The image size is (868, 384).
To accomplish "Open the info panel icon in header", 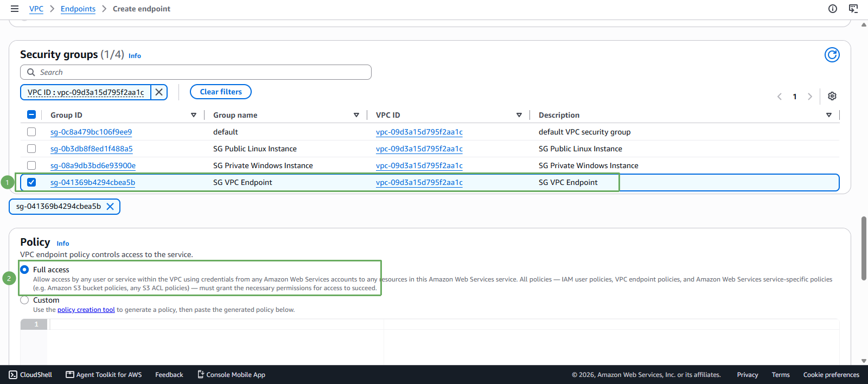I will click(x=832, y=9).
